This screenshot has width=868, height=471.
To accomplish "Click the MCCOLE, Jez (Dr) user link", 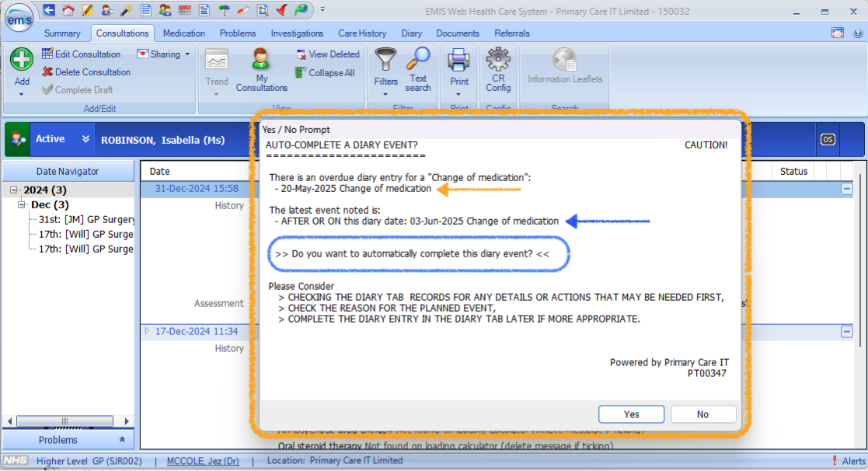I will [203, 460].
